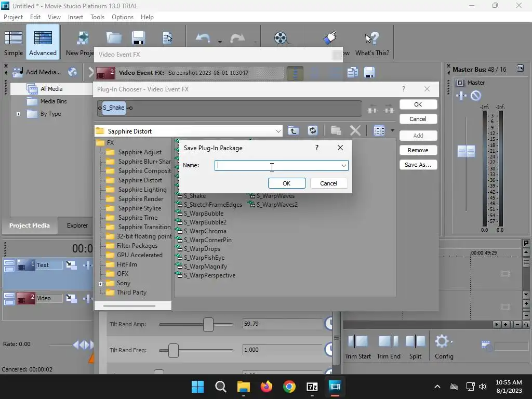Screen dimensions: 532x399
Task: Click the Views list icon in Plug-In Chooser
Action: tap(379, 130)
